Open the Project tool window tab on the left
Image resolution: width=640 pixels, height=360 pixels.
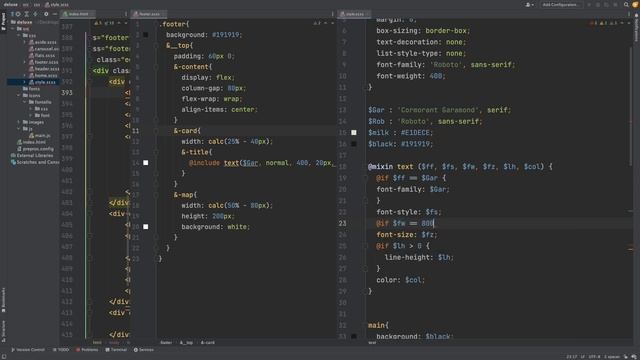point(3,21)
